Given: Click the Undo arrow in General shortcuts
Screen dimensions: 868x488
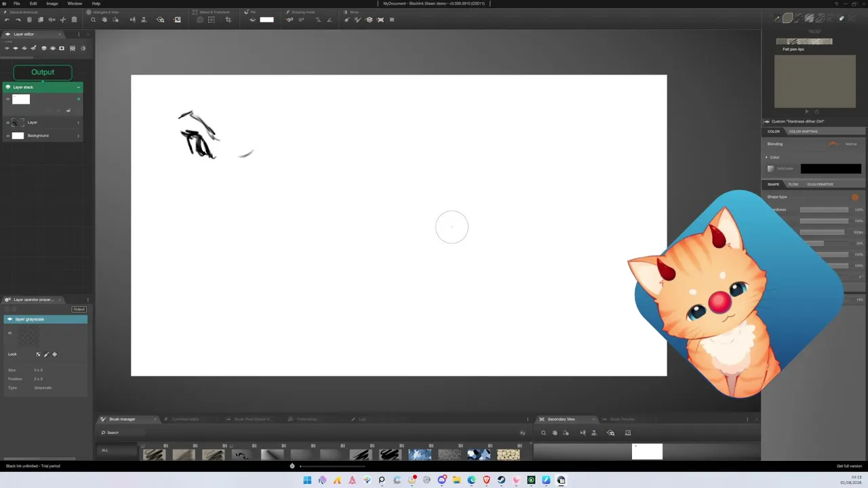Looking at the screenshot, I should pos(7,20).
